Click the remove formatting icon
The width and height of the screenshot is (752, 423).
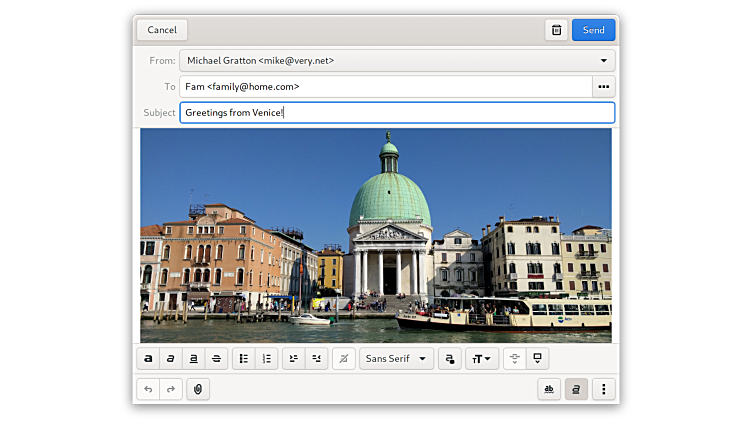(344, 358)
